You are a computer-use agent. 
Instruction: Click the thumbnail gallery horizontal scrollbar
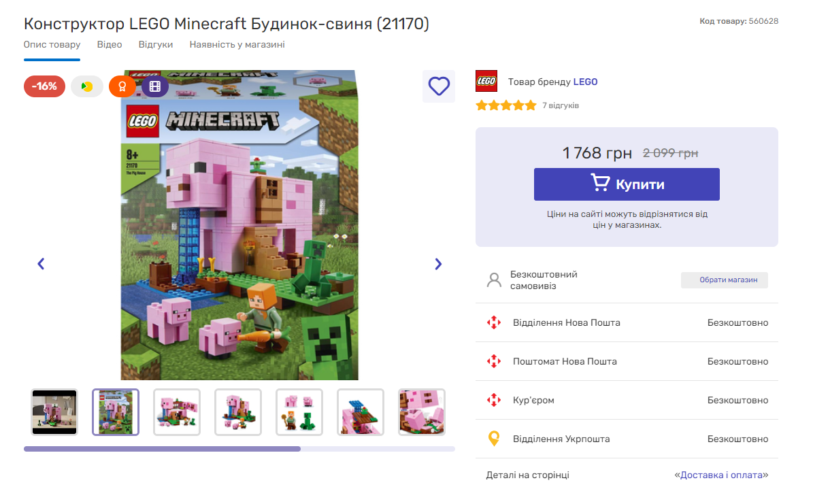[x=162, y=449]
